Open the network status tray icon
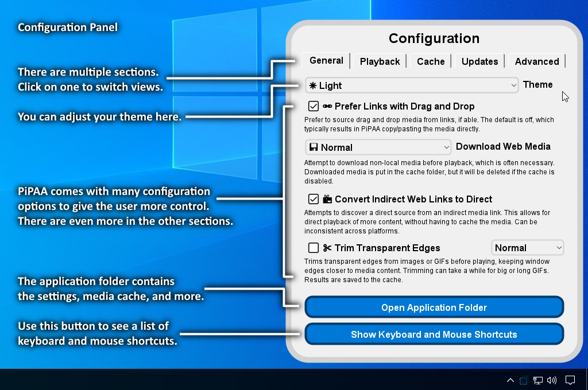Image resolution: width=588 pixels, height=390 pixels. [537, 381]
